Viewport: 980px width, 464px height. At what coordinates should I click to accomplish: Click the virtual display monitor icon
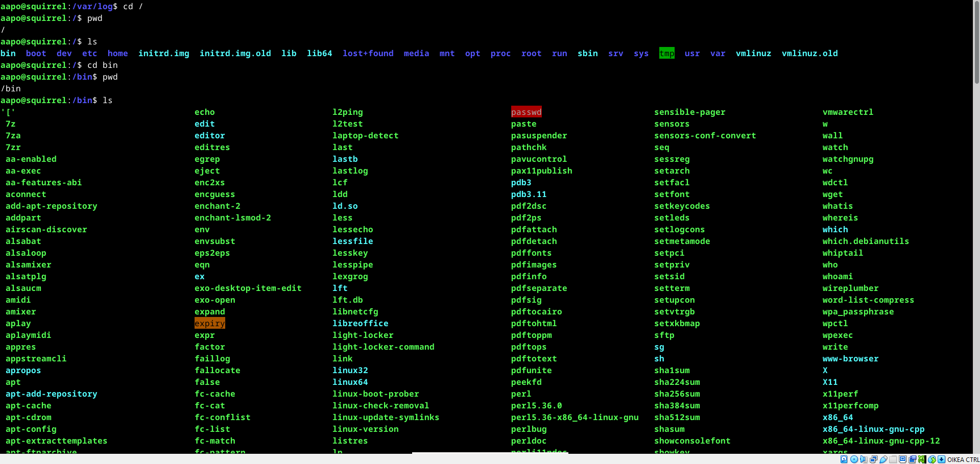pos(902,459)
